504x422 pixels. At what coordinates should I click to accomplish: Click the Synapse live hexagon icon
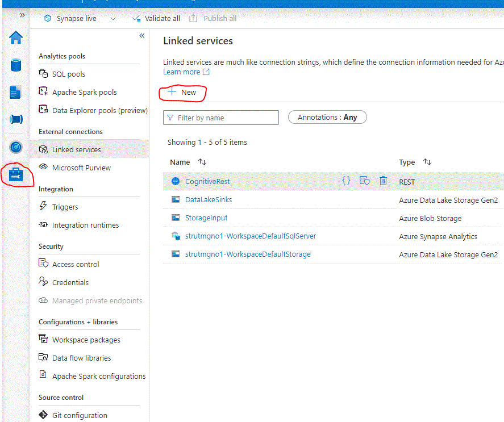coord(48,18)
